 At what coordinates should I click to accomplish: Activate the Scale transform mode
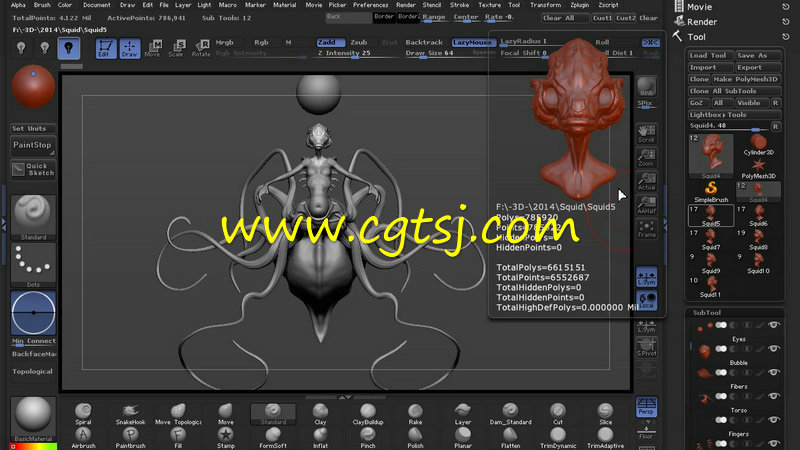[x=176, y=48]
